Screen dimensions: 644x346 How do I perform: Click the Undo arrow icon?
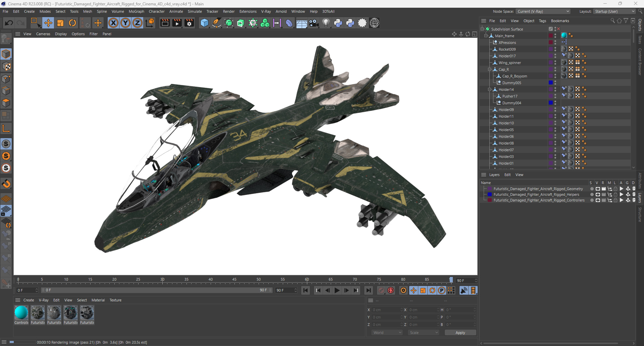tap(9, 23)
